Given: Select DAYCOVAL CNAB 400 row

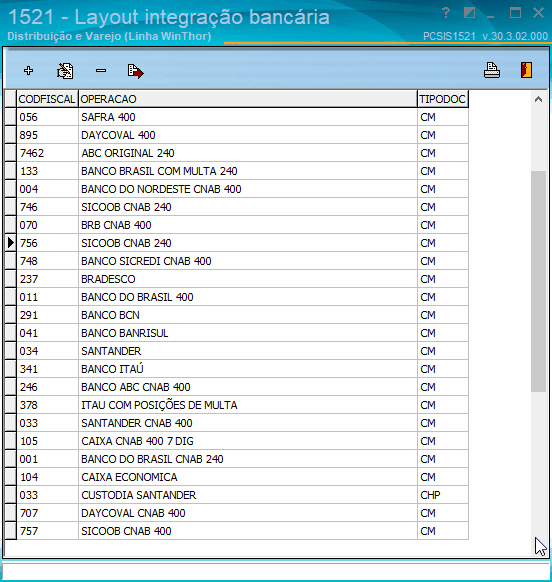Looking at the screenshot, I should tap(236, 513).
